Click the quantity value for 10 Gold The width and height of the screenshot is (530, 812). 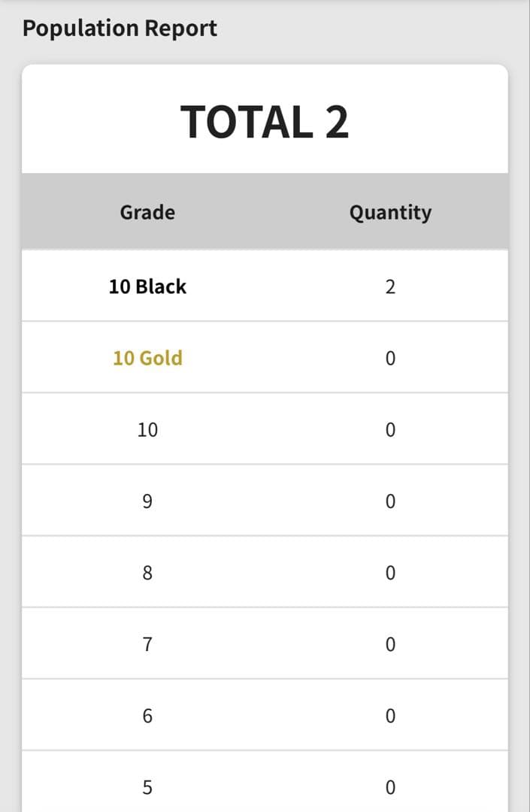coord(390,358)
